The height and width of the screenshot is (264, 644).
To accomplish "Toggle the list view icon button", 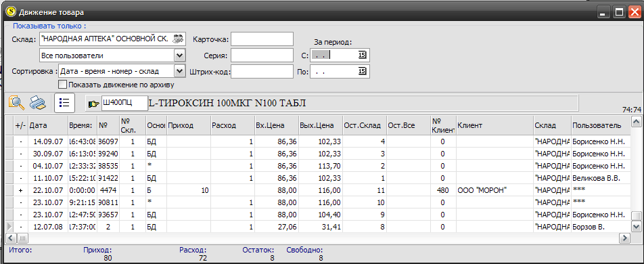I will [64, 102].
